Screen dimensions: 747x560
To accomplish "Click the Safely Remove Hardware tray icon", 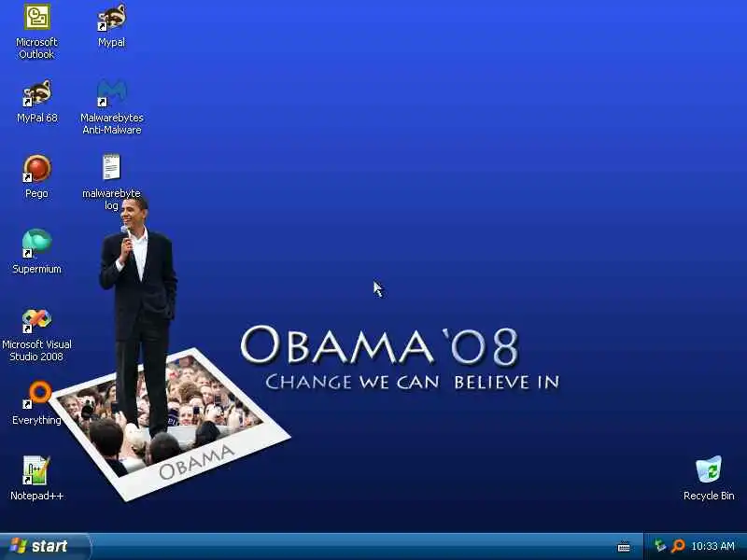I will tap(660, 546).
